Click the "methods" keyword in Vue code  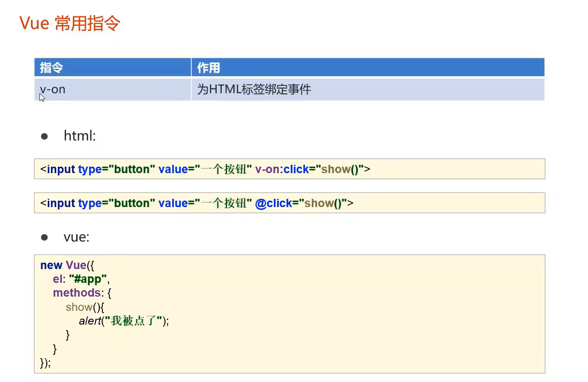(77, 293)
